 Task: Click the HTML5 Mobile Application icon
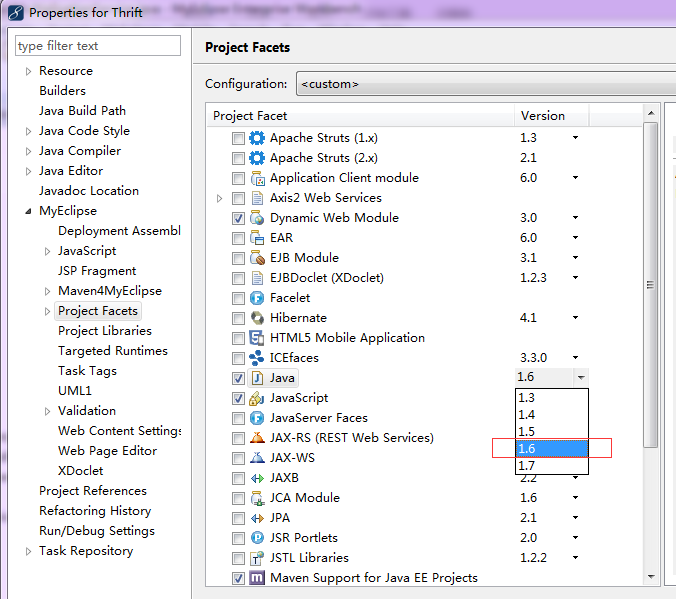pos(257,338)
